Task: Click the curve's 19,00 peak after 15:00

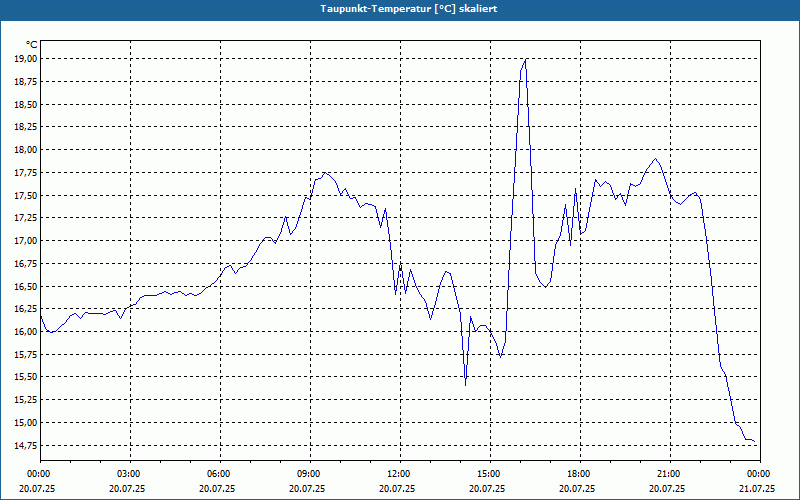Action: coord(525,60)
